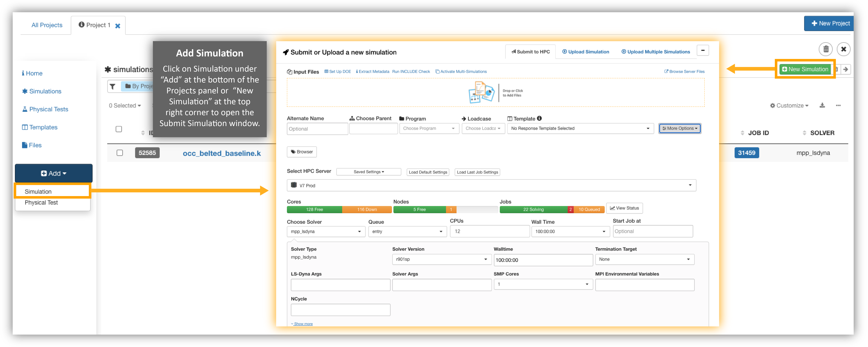Image resolution: width=868 pixels, height=347 pixels.
Task: Open the three-dots more menu
Action: (838, 105)
